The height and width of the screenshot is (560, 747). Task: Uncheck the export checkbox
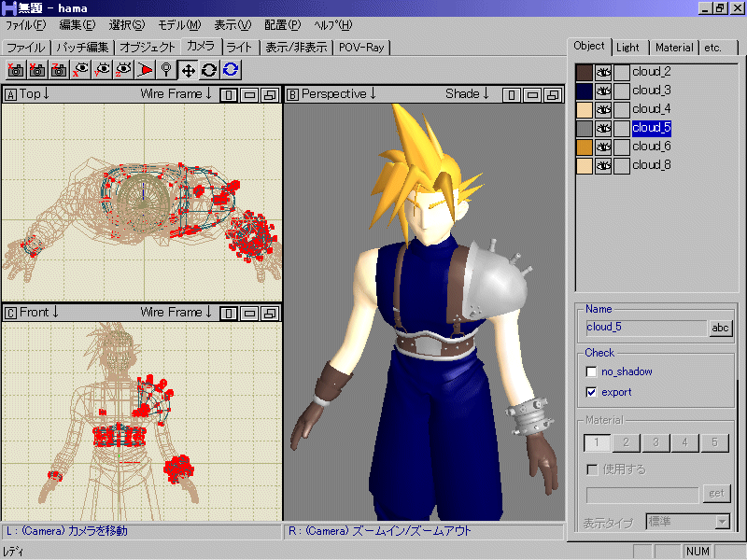click(x=591, y=392)
